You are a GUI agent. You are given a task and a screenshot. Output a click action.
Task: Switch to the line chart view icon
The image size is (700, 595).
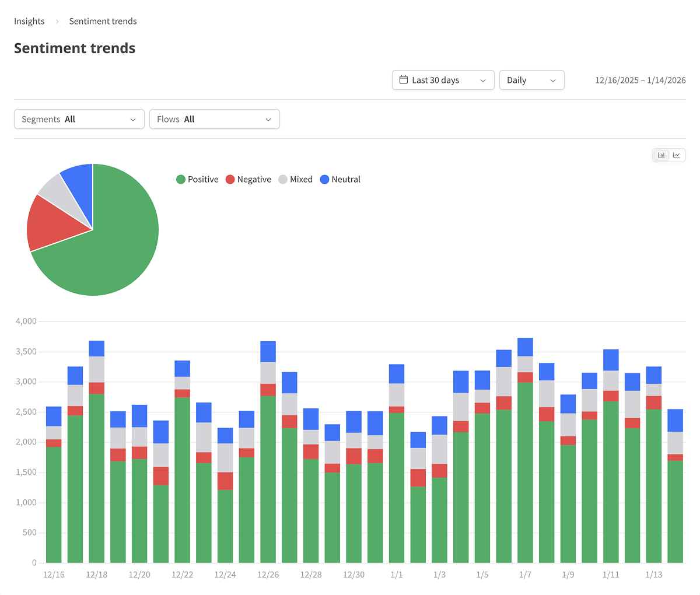click(x=677, y=155)
